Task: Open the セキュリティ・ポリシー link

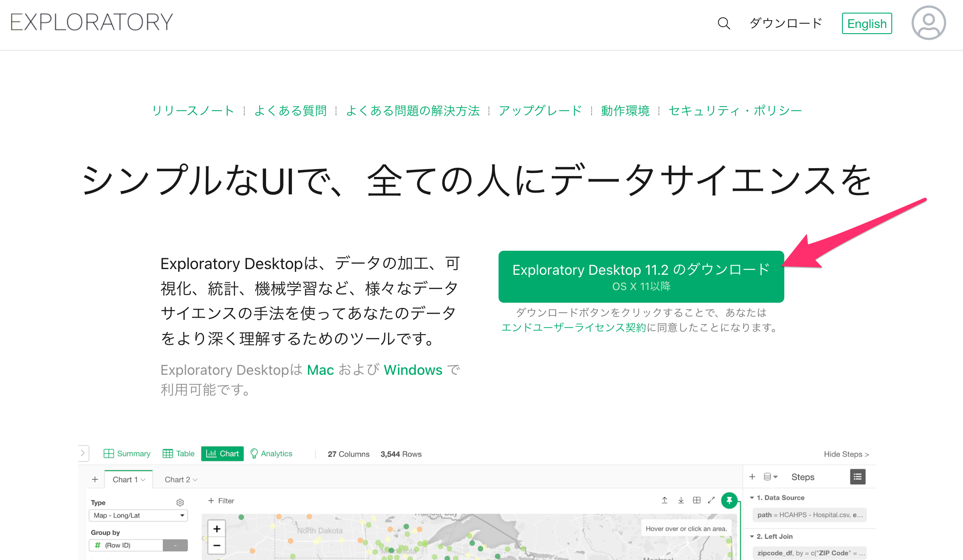Action: 735,111
